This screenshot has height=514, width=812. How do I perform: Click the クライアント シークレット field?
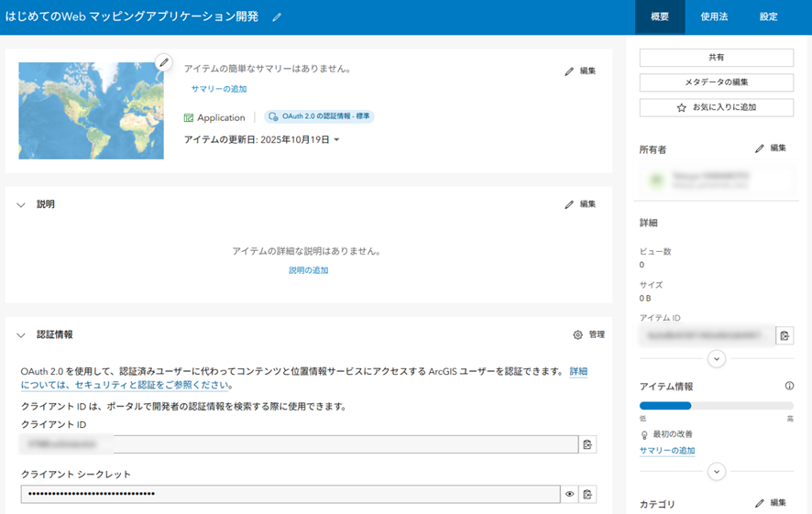point(291,495)
